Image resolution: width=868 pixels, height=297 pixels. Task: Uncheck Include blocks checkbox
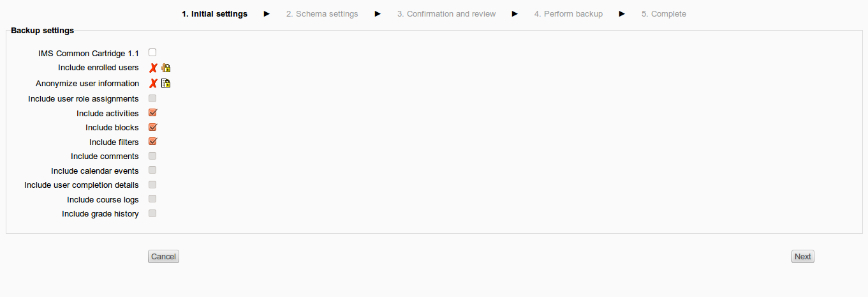tap(152, 127)
